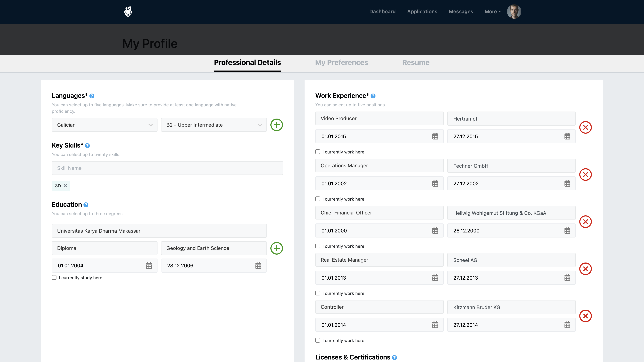Check 'I currently work here' under Video Producer
644x362 pixels.
click(x=318, y=152)
